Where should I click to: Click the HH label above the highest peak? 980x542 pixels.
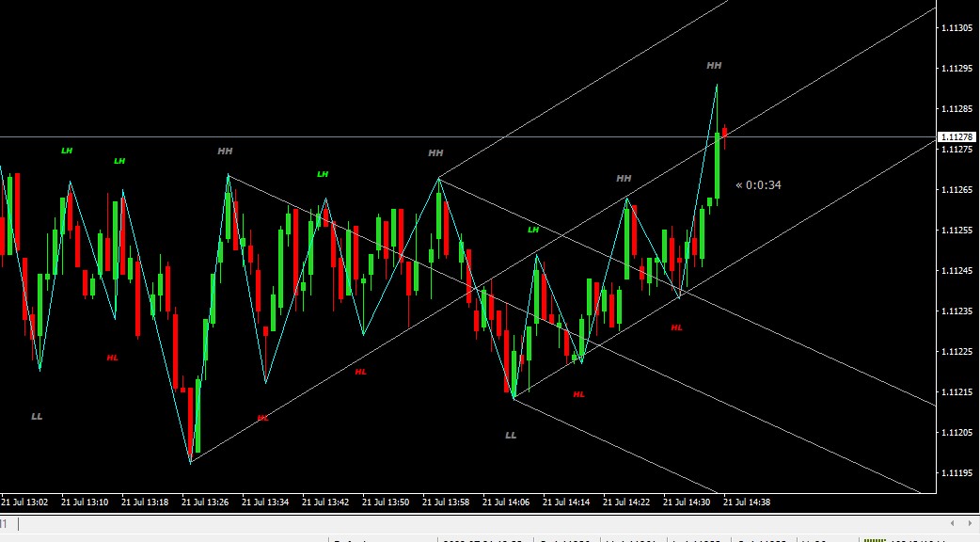(714, 65)
